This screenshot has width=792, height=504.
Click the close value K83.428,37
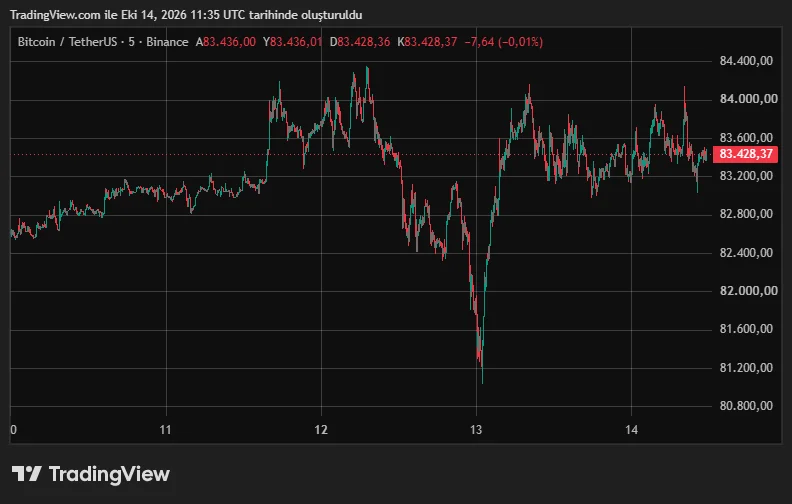[x=427, y=42]
